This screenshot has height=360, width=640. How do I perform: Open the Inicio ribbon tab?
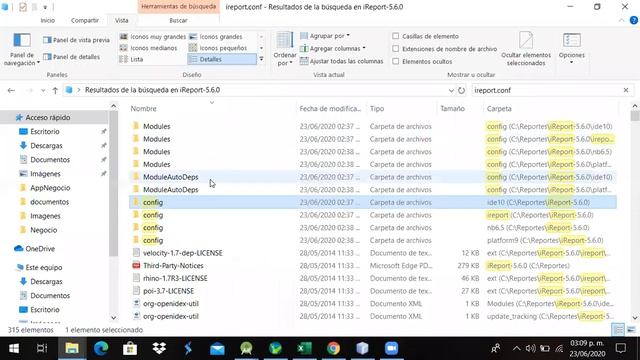(x=48, y=20)
